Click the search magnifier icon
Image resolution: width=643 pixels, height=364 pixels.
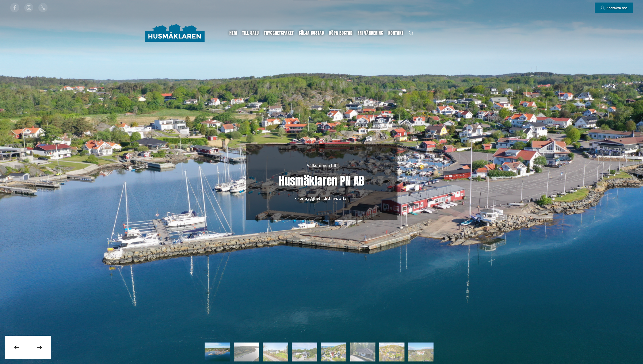[411, 33]
